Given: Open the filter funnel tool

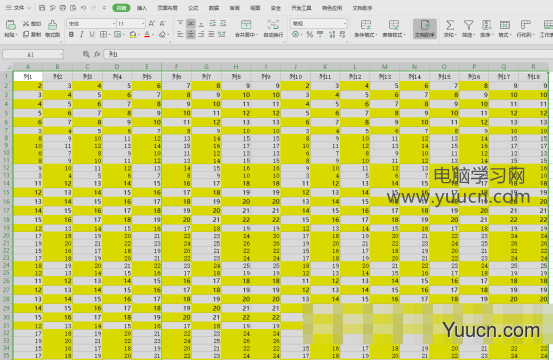Looking at the screenshot, I should pyautogui.click(x=468, y=25).
